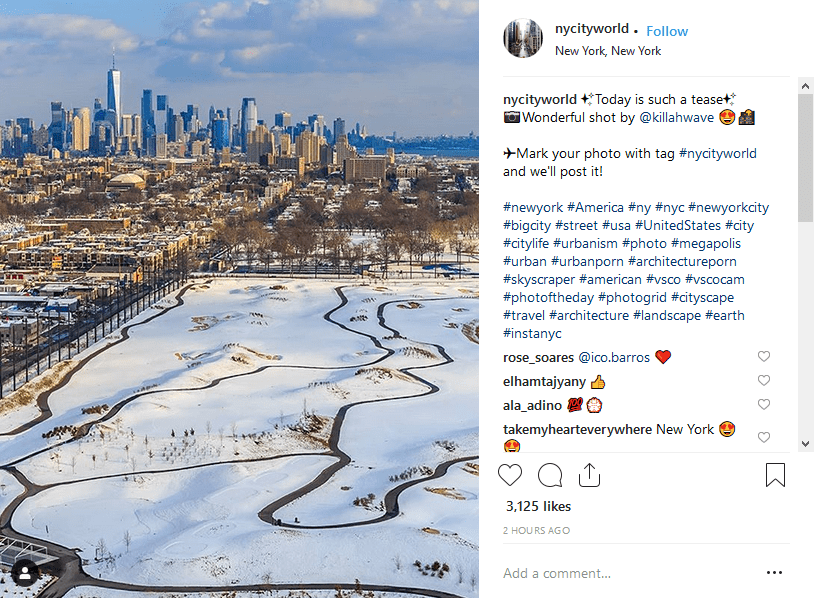
Task: Click the comments scrollbar thumb
Action: 805,158
